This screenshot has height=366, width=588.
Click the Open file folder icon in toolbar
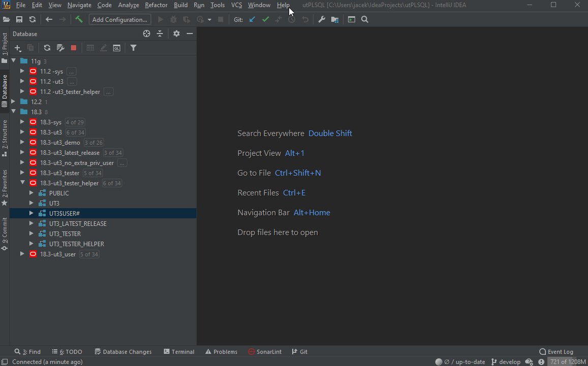tap(6, 19)
